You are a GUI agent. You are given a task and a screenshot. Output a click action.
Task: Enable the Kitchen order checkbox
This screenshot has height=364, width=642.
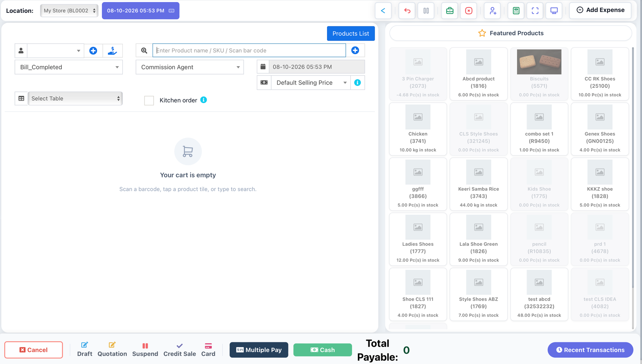[149, 101]
